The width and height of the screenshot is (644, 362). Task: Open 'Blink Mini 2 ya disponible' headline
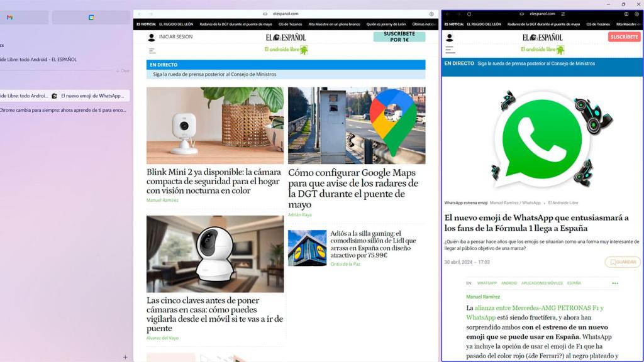(x=214, y=181)
